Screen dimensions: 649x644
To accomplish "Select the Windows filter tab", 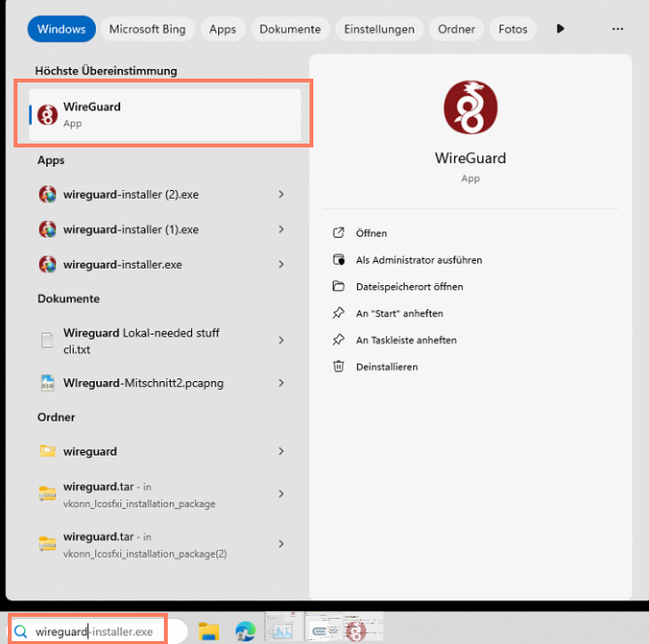I will pyautogui.click(x=62, y=29).
